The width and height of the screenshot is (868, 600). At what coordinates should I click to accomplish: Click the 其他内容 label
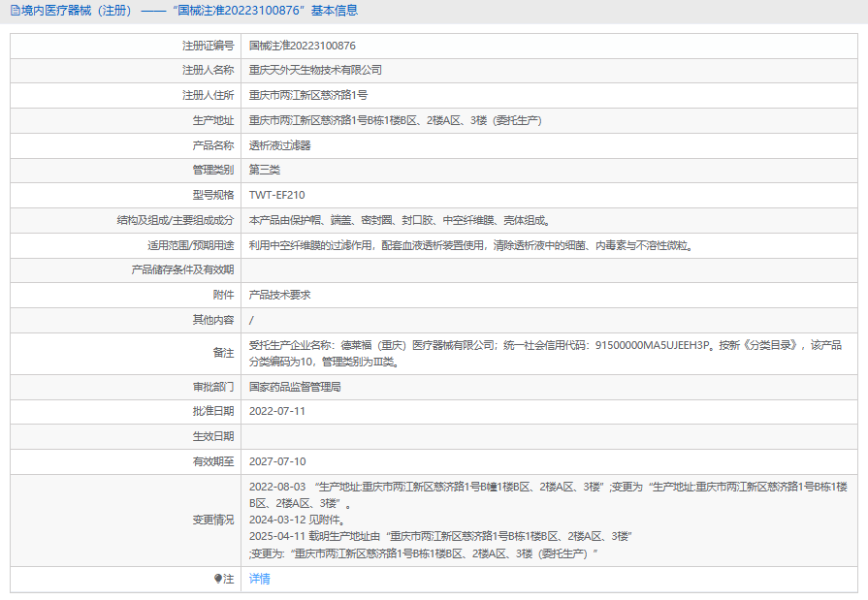(x=213, y=320)
